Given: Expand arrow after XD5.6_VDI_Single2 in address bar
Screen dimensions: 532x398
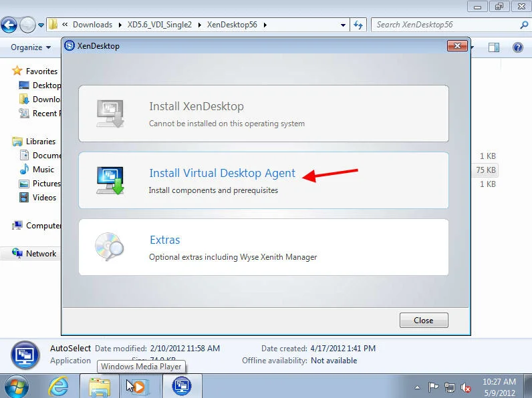Looking at the screenshot, I should (x=199, y=25).
